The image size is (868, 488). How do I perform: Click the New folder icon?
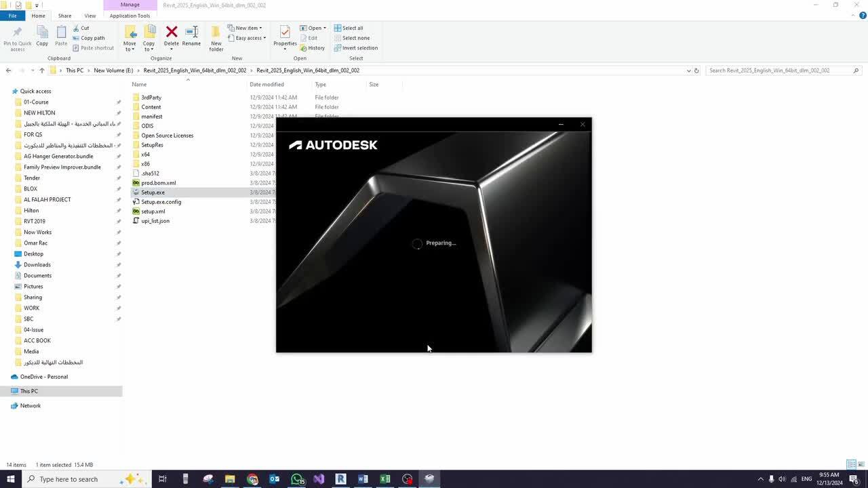pyautogui.click(x=216, y=37)
